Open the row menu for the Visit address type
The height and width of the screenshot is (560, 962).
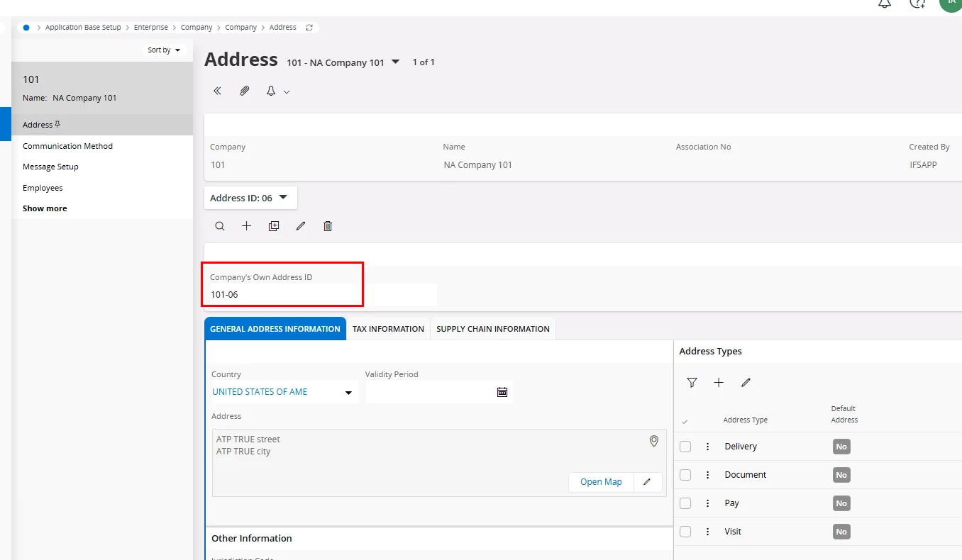click(x=707, y=532)
